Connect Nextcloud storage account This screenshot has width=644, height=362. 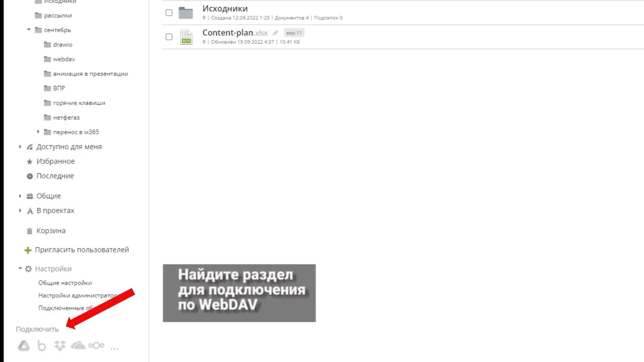point(96,345)
